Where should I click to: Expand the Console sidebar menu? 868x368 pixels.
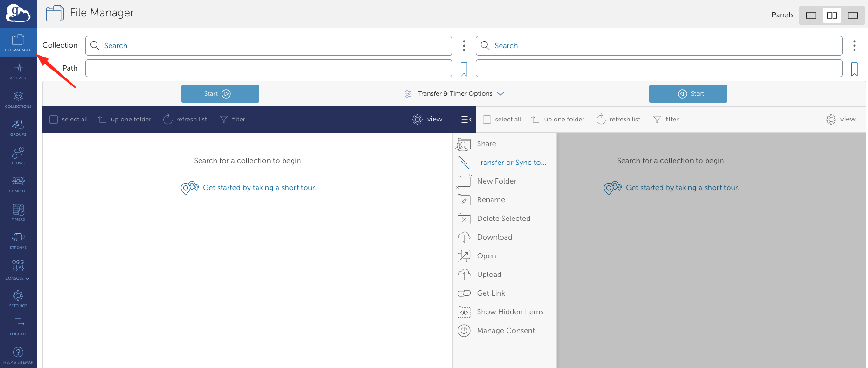(x=18, y=271)
